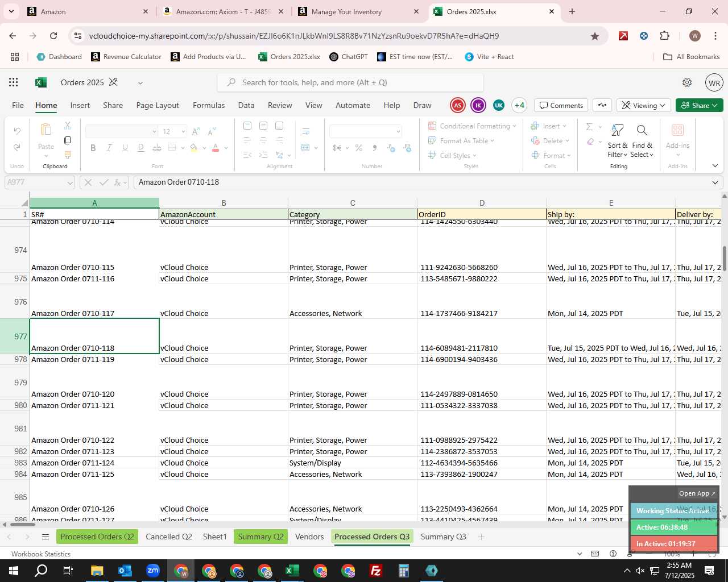Select cell with OrderID 114-6089481-2117810
The width and height of the screenshot is (728, 582).
point(482,336)
